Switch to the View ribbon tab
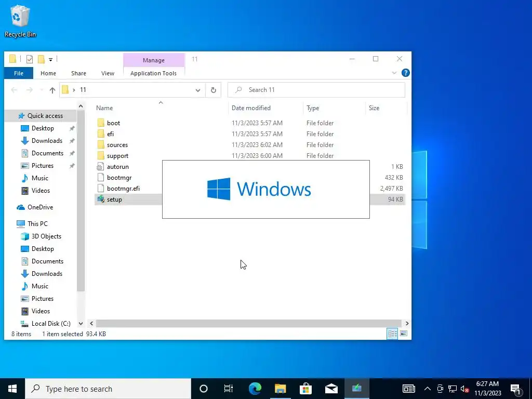 [x=108, y=73]
